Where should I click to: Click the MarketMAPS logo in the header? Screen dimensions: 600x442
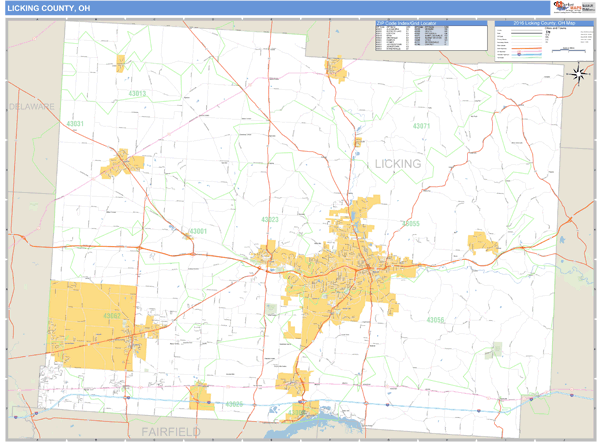pyautogui.click(x=572, y=7)
